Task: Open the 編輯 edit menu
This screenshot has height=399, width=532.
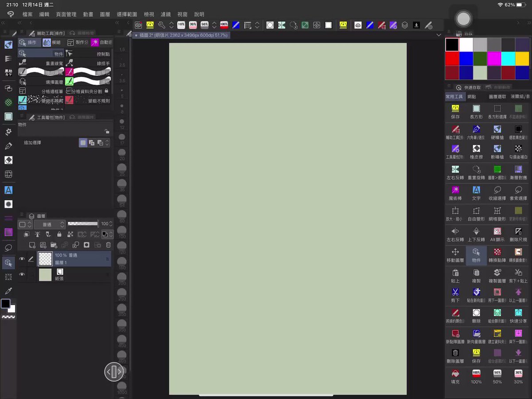Action: click(x=44, y=14)
